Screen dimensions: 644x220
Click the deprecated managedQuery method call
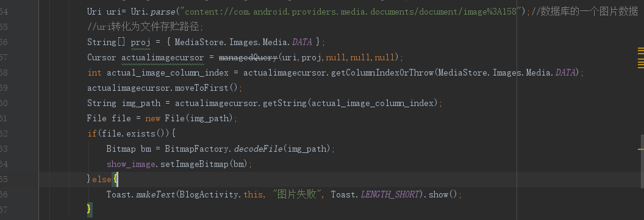[248, 57]
